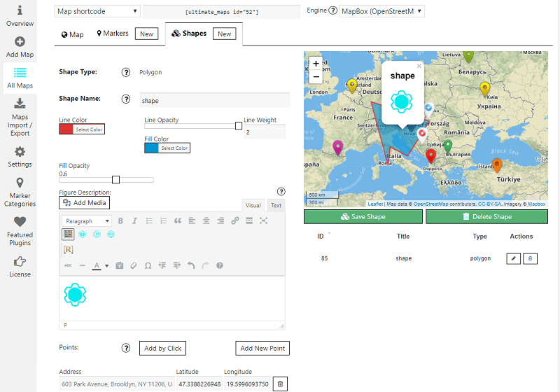Click the orange marker near Istanbul
This screenshot has height=392, width=560.
(497, 165)
